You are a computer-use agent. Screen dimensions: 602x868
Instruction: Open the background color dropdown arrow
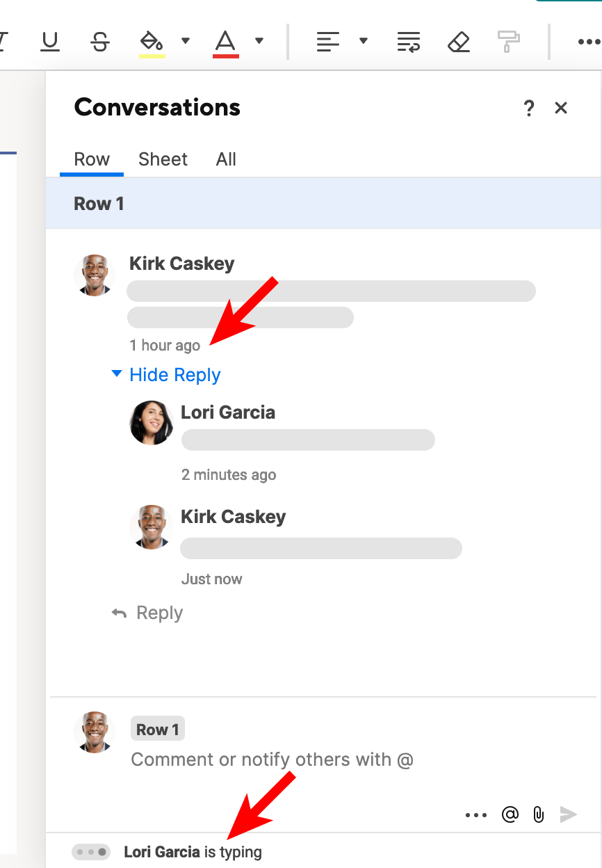(x=186, y=41)
